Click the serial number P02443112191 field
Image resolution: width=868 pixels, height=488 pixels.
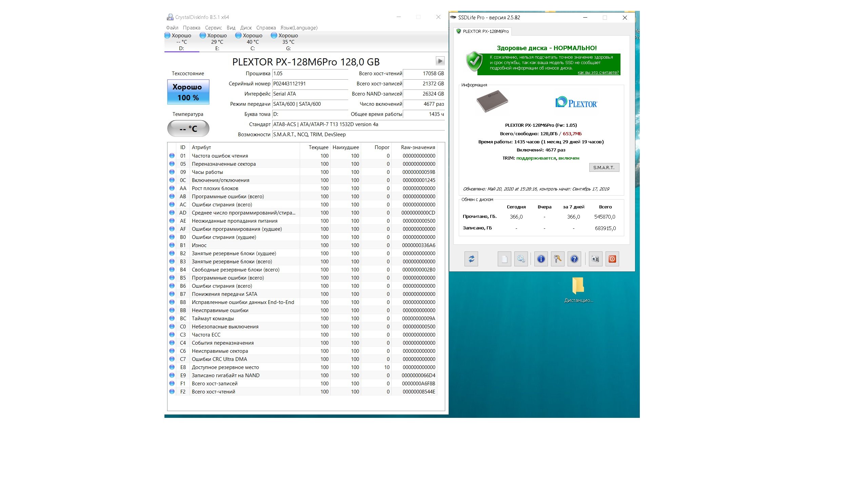point(310,84)
